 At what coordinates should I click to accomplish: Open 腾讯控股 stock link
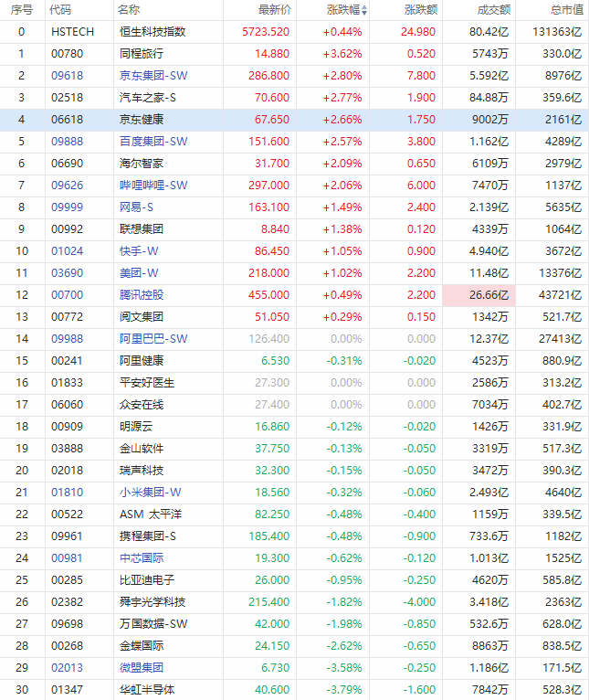click(142, 294)
